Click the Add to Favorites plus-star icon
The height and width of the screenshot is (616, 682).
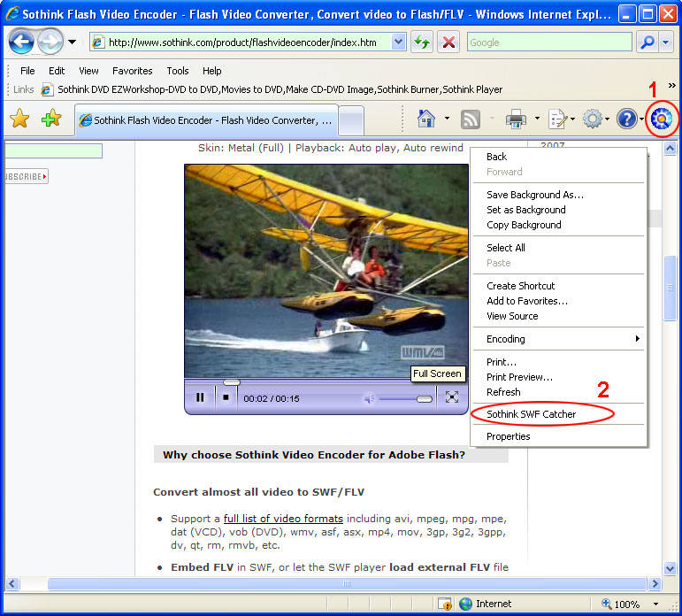point(51,118)
